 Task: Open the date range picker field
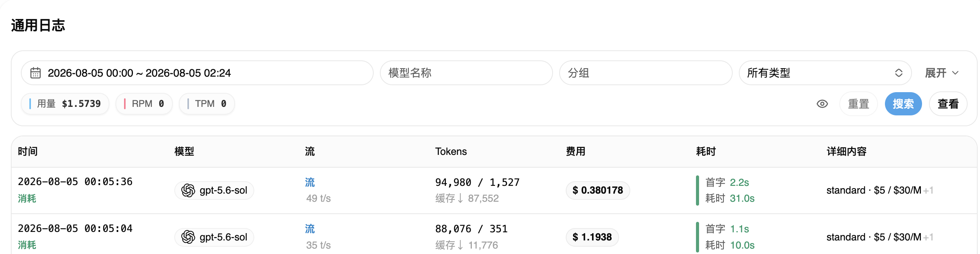pyautogui.click(x=197, y=73)
